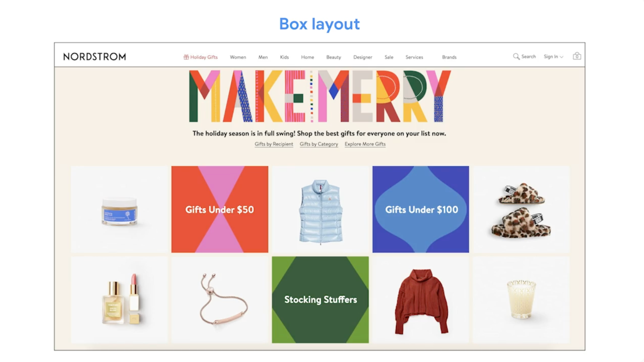The width and height of the screenshot is (644, 362).
Task: View the light blue puffer vest
Action: (320, 211)
